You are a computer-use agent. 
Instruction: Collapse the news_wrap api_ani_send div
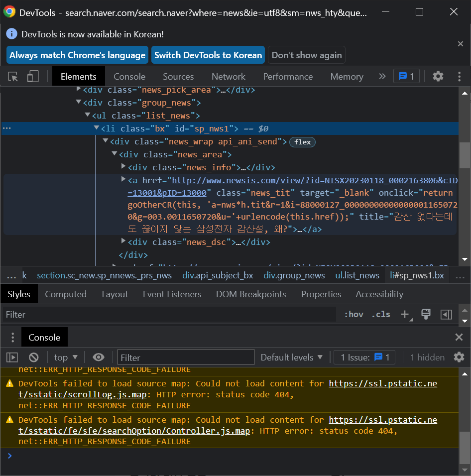(106, 140)
